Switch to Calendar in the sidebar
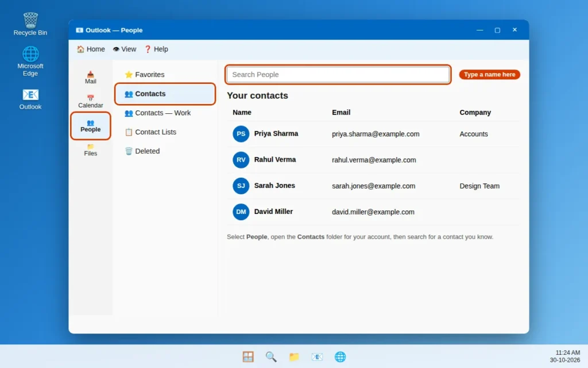The height and width of the screenshot is (368, 588). click(90, 101)
